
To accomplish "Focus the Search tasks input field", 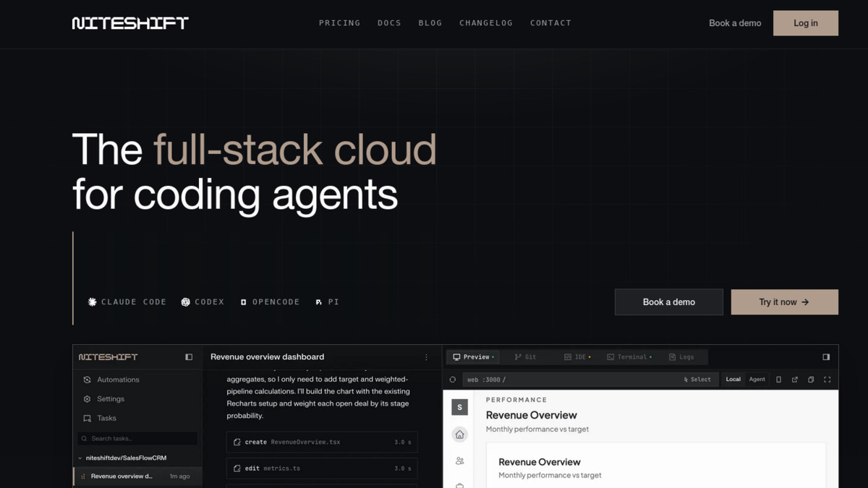I will [x=137, y=438].
